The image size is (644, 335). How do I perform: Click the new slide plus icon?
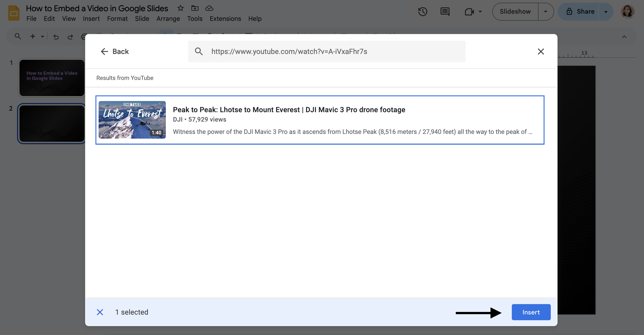click(32, 37)
